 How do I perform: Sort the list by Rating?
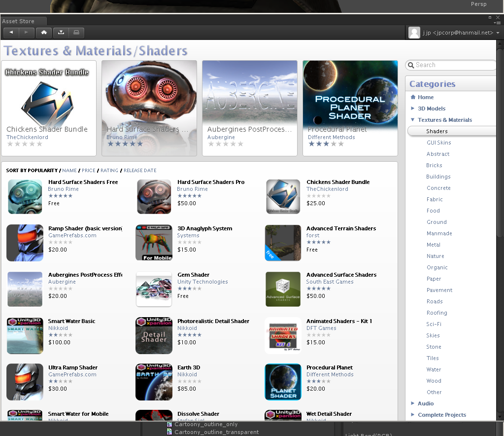pos(109,171)
